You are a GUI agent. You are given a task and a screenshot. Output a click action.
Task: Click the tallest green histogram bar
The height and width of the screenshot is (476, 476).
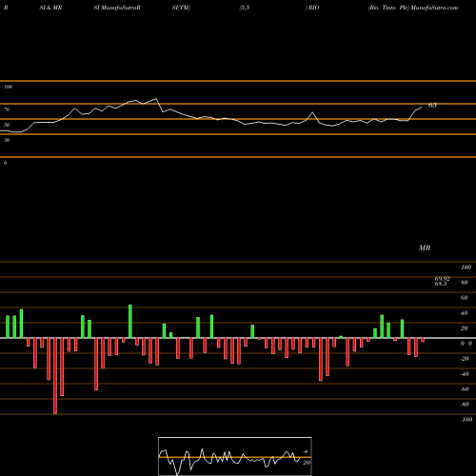(x=130, y=322)
